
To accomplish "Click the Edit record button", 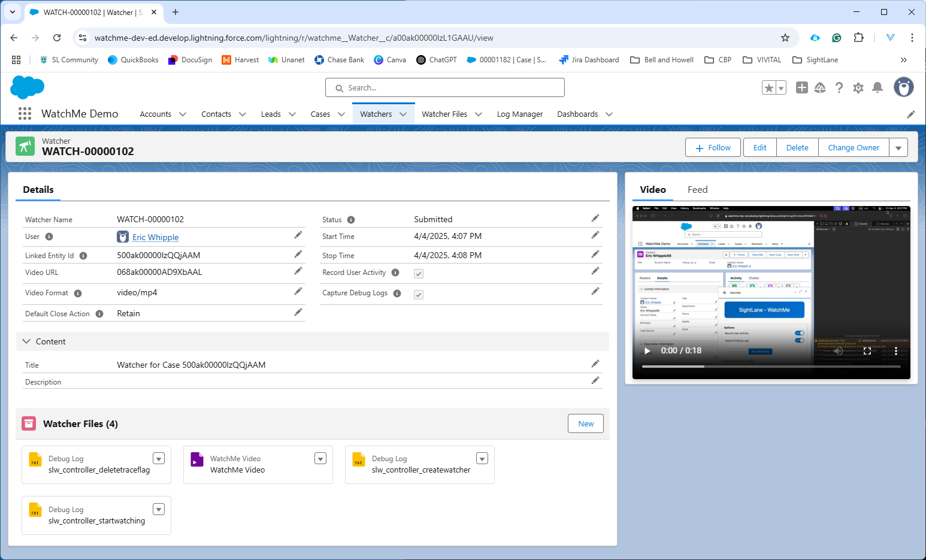I will pyautogui.click(x=760, y=148).
